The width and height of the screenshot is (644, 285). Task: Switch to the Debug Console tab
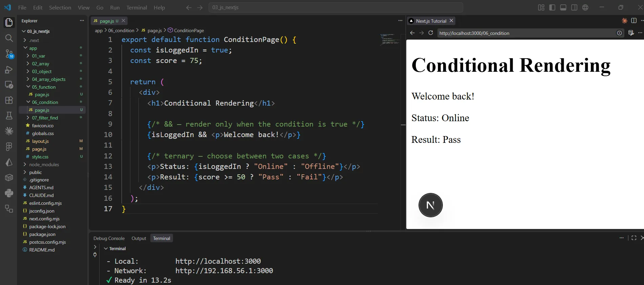click(109, 238)
